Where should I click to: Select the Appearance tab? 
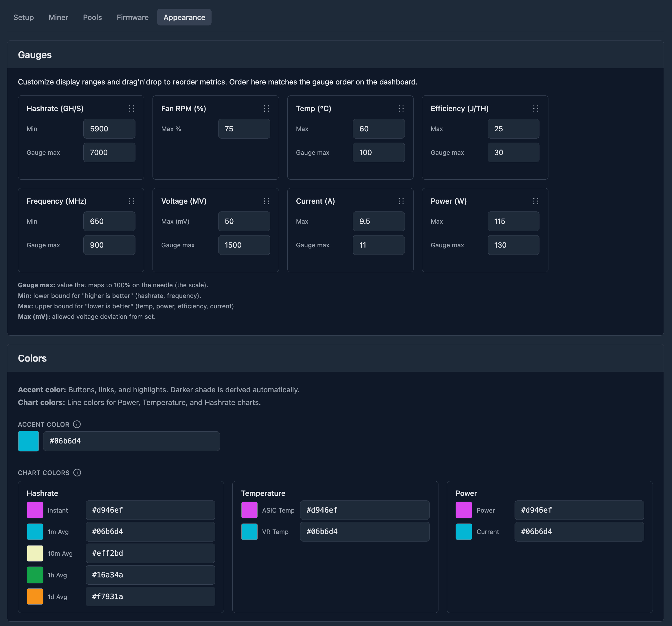pyautogui.click(x=184, y=17)
